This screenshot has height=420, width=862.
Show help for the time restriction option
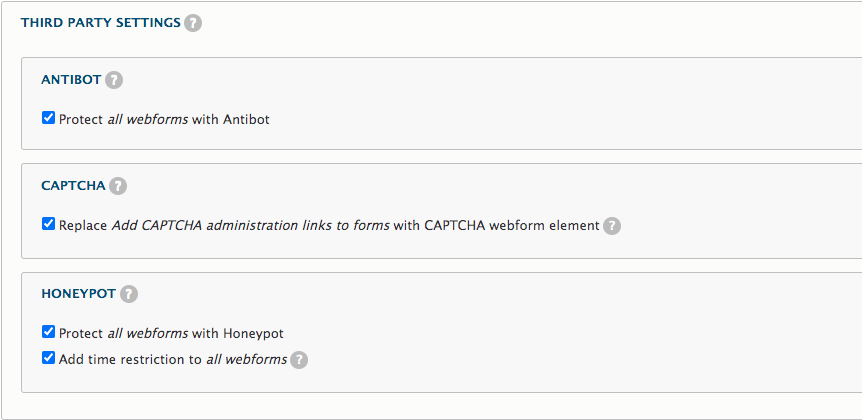pyautogui.click(x=299, y=360)
